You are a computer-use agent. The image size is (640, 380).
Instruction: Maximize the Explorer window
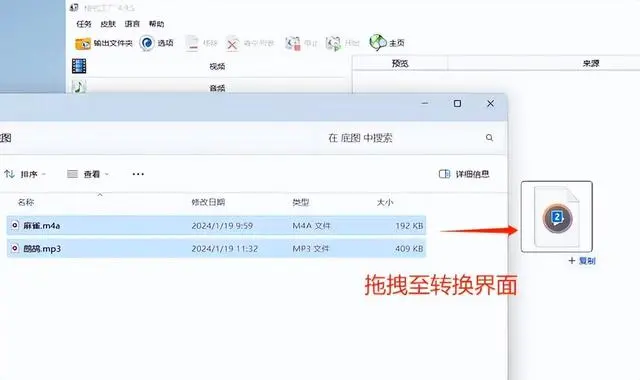[x=458, y=103]
